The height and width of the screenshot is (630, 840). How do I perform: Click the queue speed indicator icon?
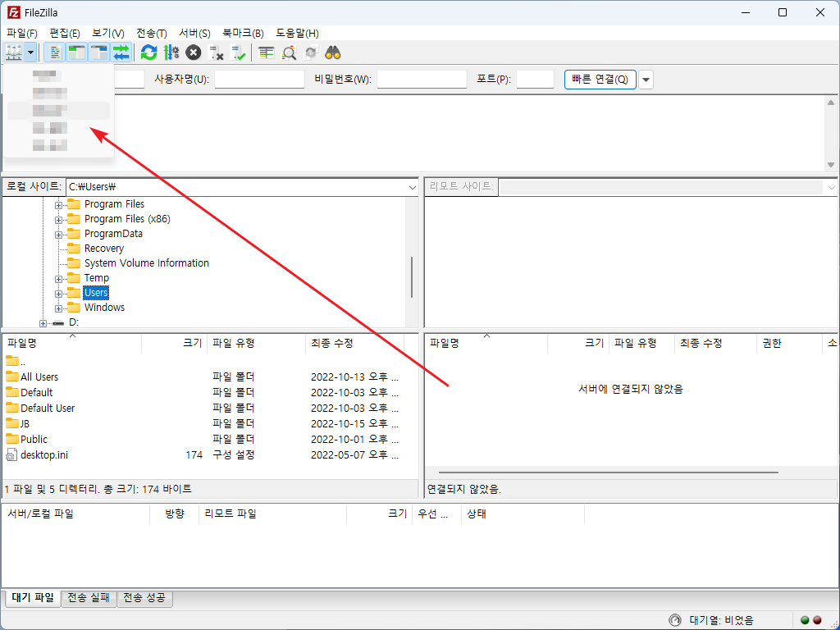pos(674,620)
